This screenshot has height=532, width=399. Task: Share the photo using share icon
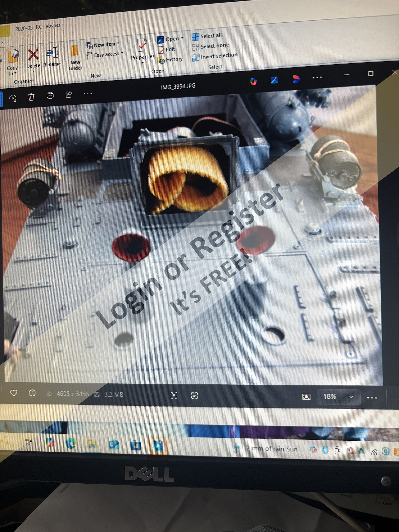click(69, 94)
